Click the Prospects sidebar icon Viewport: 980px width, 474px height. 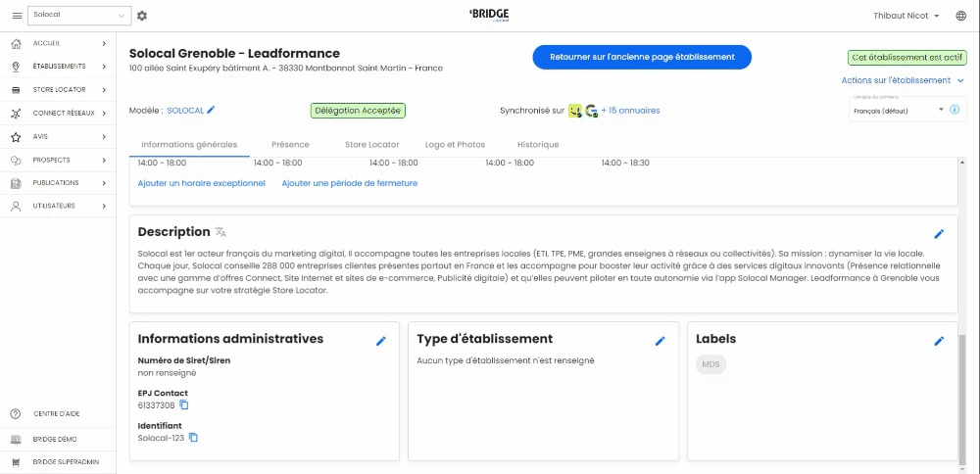tap(17, 160)
